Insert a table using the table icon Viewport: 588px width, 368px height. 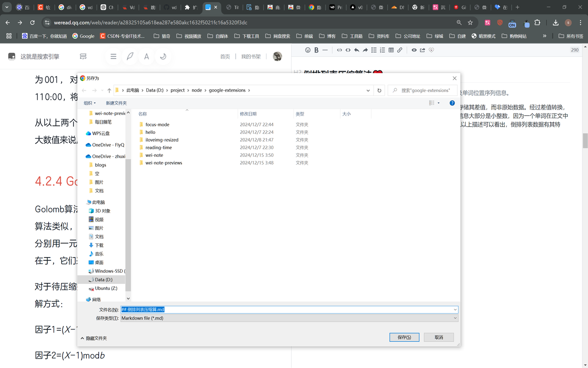tap(391, 50)
